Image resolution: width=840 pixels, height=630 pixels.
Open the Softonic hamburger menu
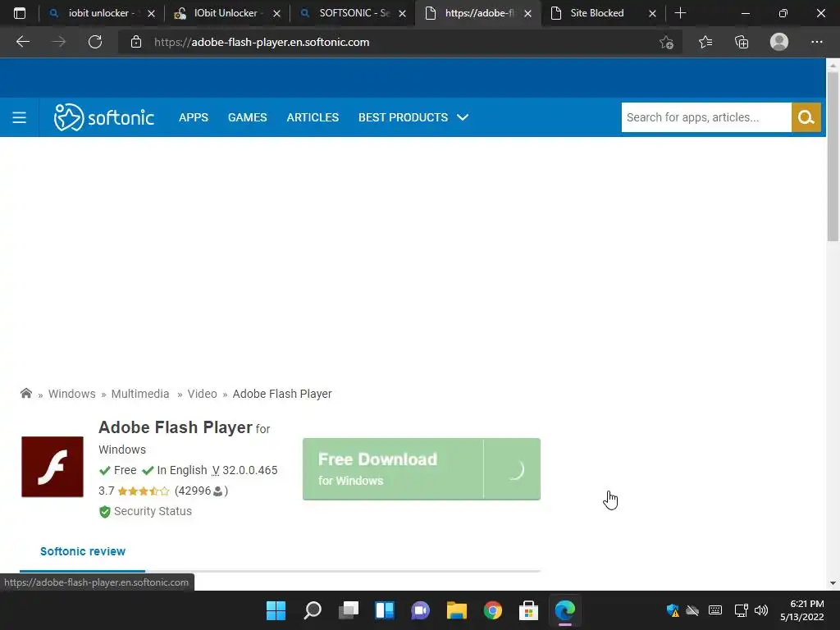20,117
